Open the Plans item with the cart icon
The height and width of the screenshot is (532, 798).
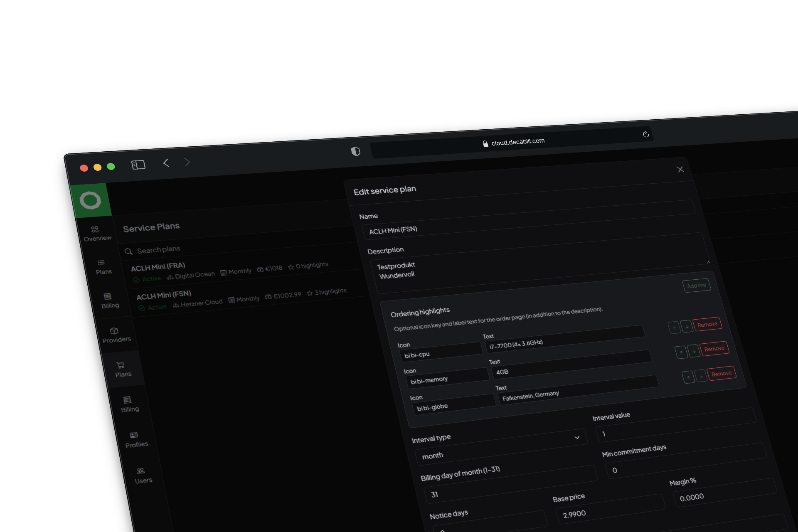click(x=122, y=369)
